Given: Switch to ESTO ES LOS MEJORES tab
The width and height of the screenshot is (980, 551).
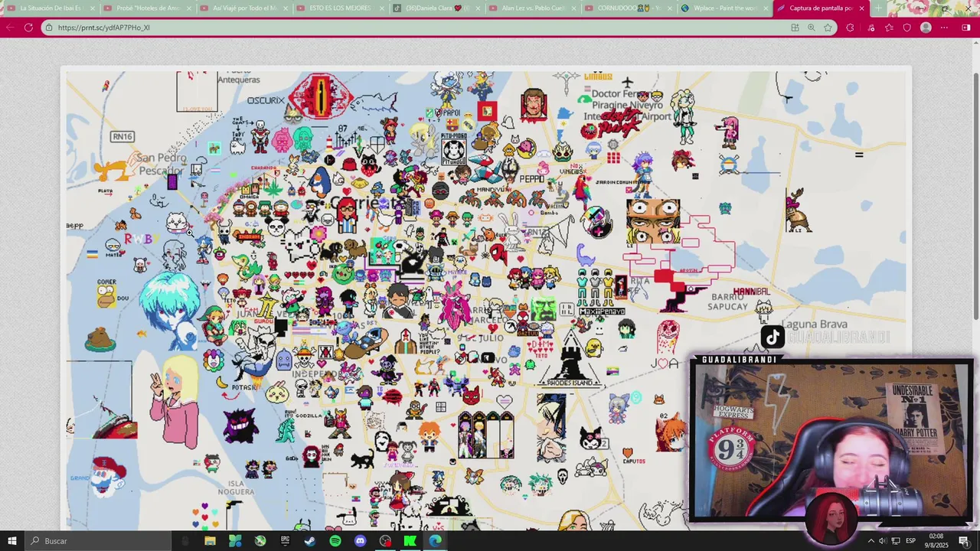Looking at the screenshot, I should pos(340,8).
